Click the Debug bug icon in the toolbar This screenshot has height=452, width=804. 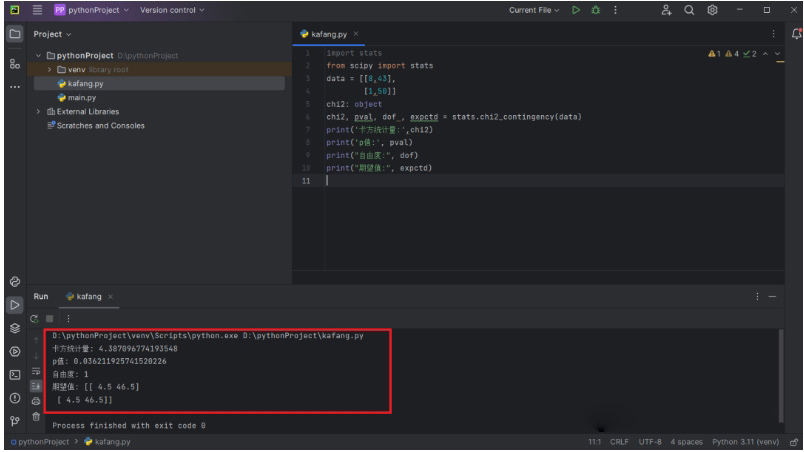595,11
